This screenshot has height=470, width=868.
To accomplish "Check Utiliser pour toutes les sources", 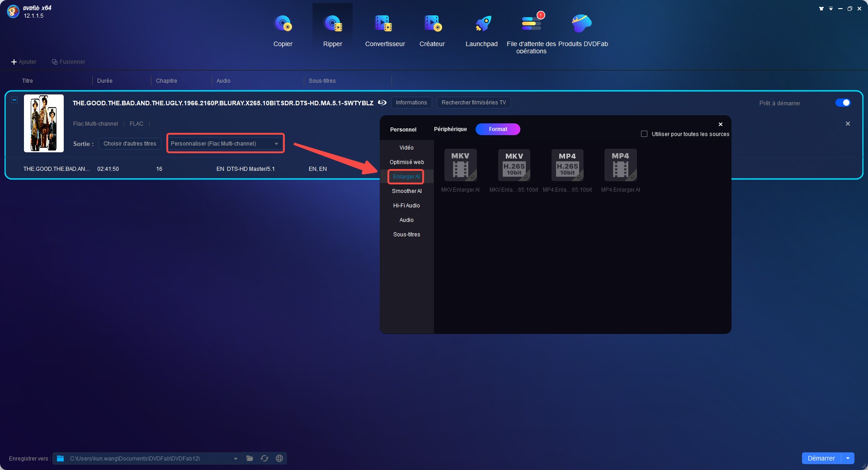I will (x=644, y=134).
